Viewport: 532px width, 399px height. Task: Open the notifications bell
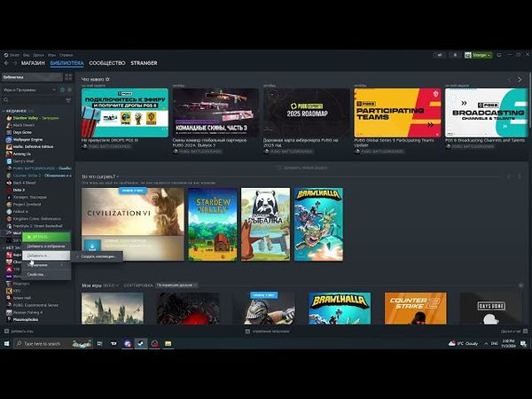click(455, 55)
